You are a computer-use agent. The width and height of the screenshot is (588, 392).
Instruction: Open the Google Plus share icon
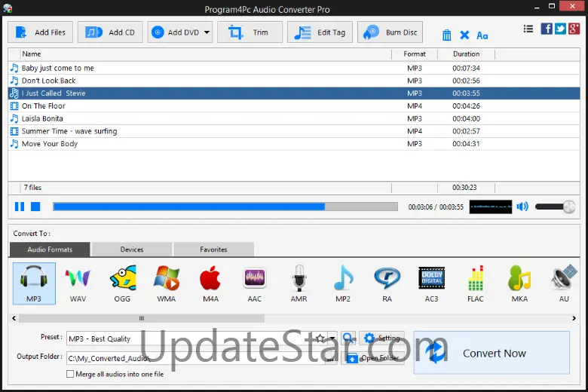(574, 29)
